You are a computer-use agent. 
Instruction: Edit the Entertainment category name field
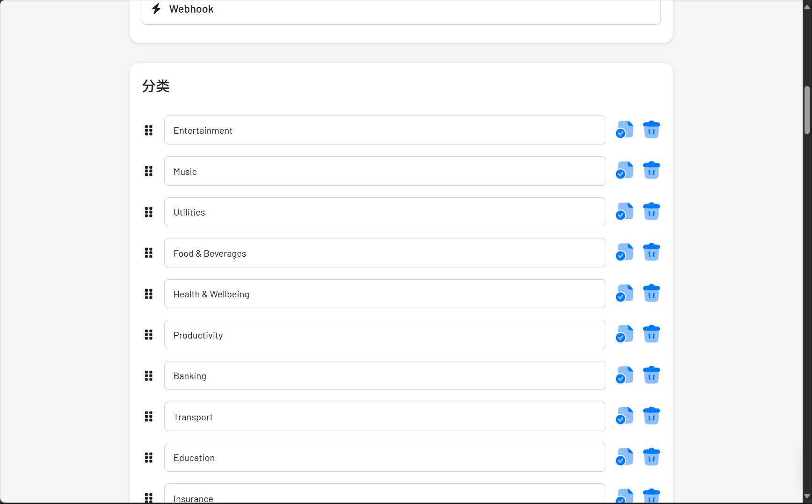(x=384, y=130)
